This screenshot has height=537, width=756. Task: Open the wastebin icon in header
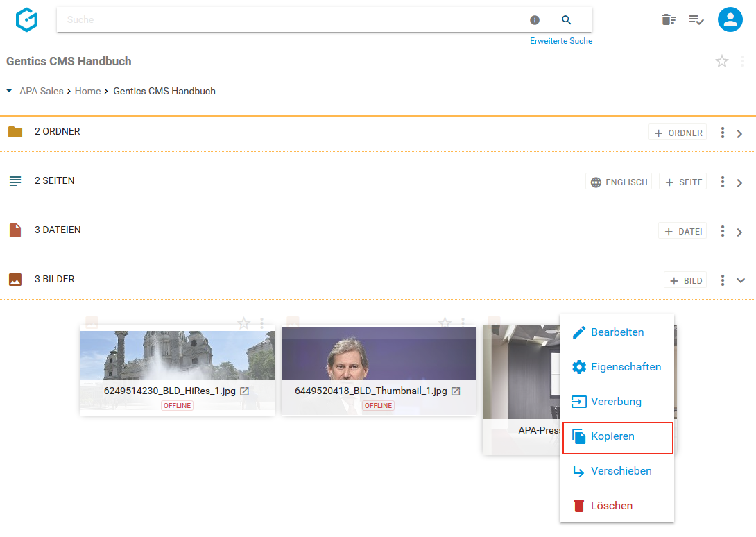(x=668, y=19)
